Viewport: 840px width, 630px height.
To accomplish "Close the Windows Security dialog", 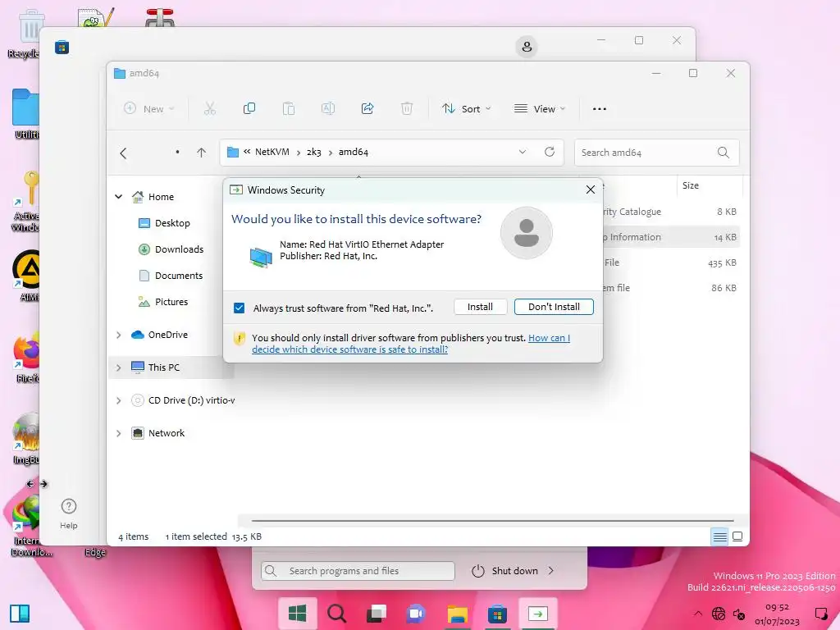I will tap(591, 189).
